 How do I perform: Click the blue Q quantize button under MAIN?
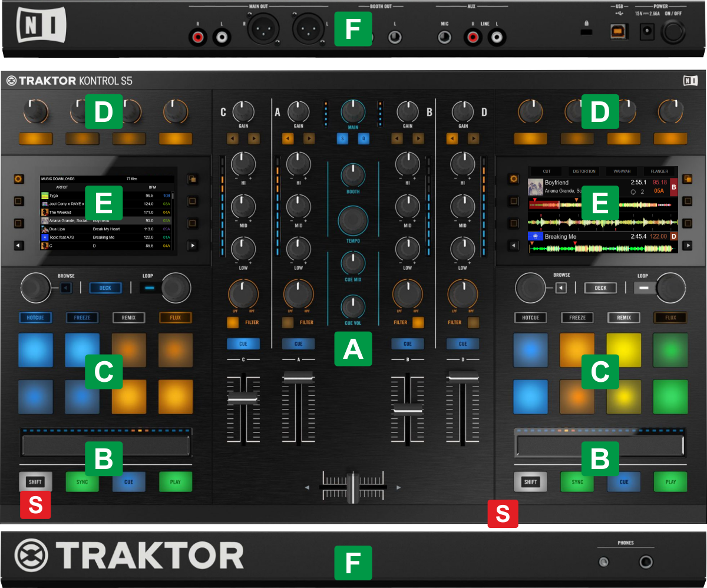point(364,139)
